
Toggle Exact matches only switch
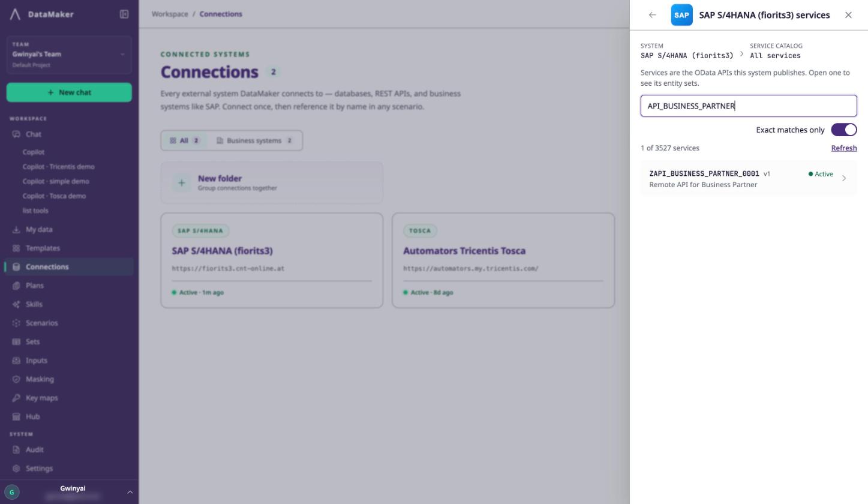tap(843, 130)
